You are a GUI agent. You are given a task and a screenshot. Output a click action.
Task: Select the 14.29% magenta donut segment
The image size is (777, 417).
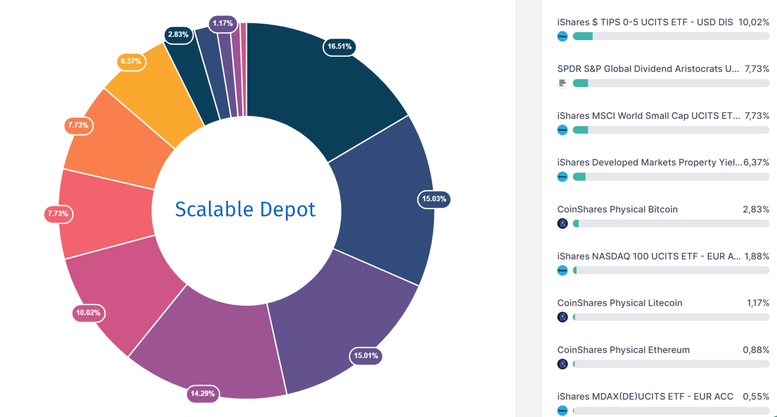pos(215,355)
